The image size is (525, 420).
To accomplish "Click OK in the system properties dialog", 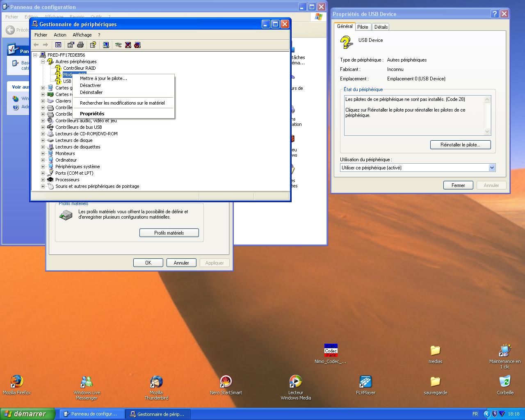I will (x=148, y=263).
